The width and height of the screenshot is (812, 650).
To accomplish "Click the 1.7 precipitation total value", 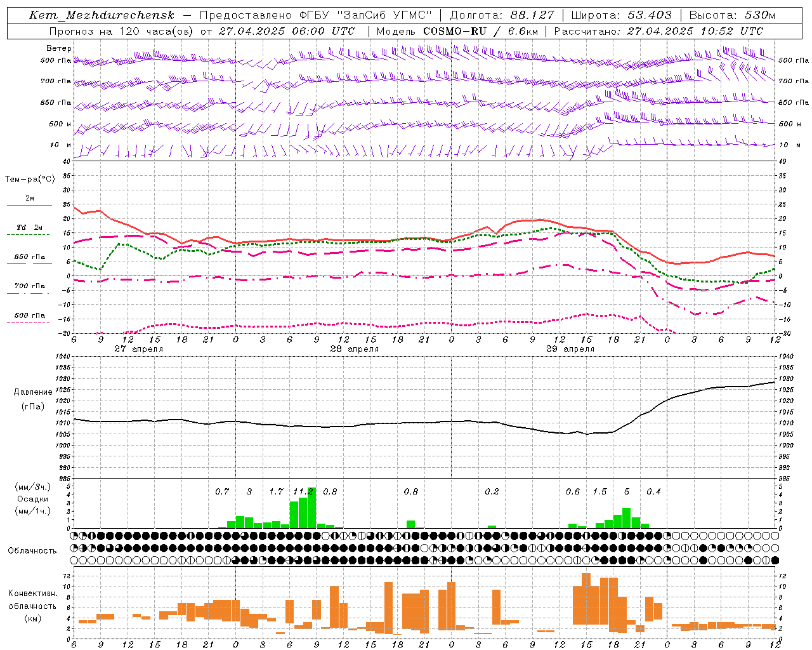I will tap(276, 492).
